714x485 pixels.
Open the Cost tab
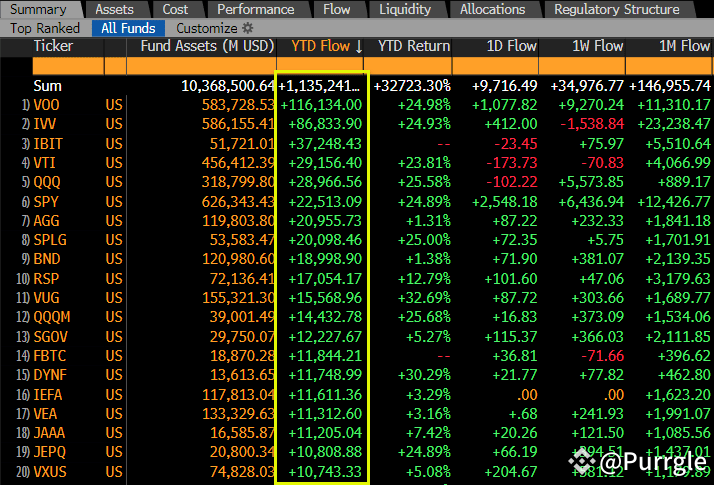pos(175,9)
